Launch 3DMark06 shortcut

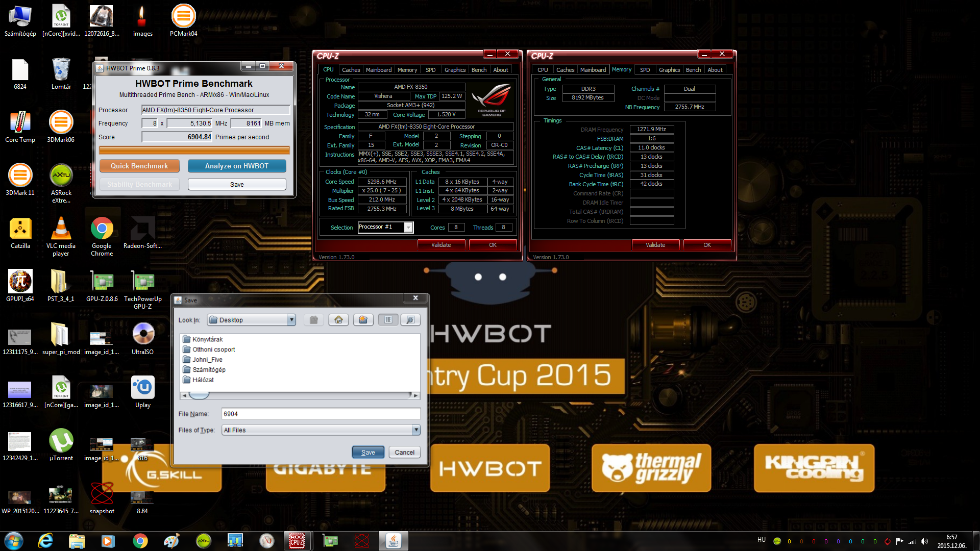[61, 127]
